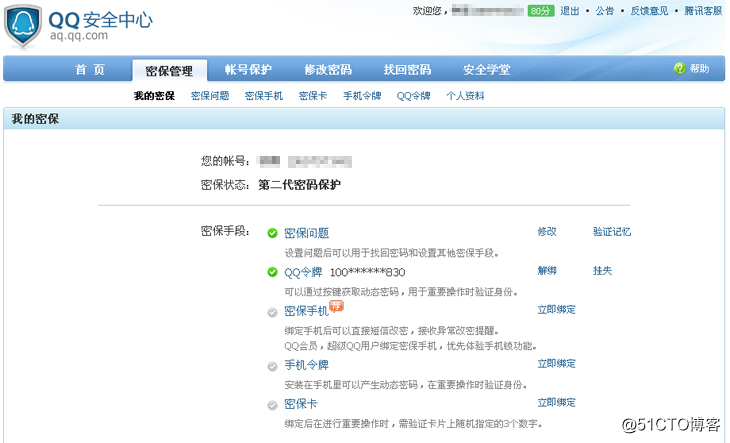Open the 修改密码 tab

point(328,70)
